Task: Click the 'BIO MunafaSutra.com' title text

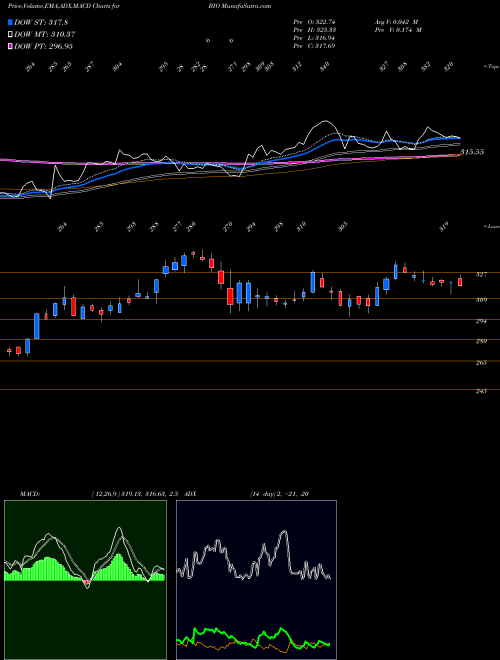Action: (x=239, y=6)
